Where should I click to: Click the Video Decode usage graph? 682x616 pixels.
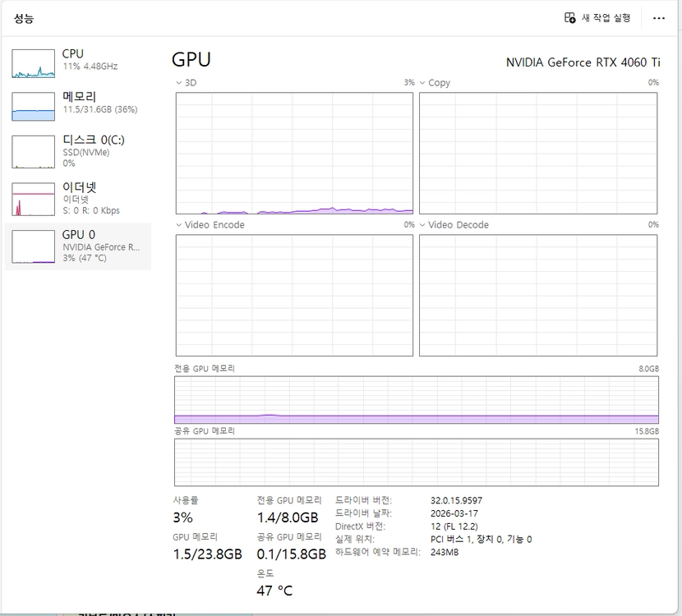point(538,295)
